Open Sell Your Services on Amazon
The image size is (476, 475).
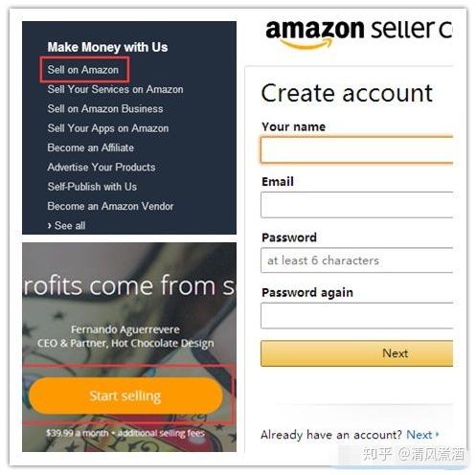tap(115, 89)
